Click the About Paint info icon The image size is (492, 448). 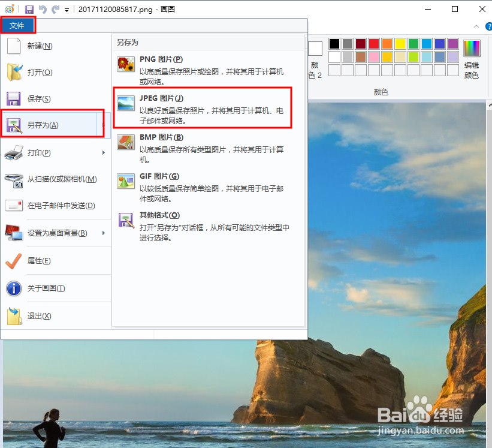click(x=14, y=288)
